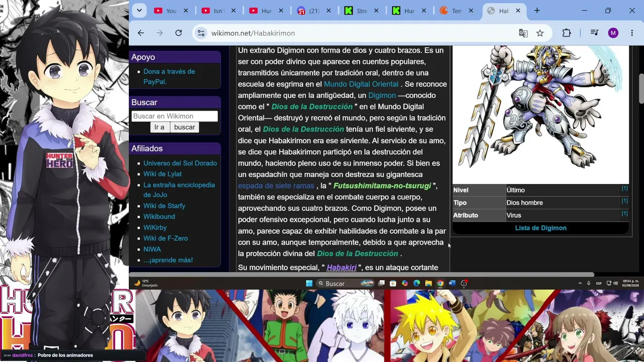Open site information icon in address bar
Screen dimensions: 644x362
coord(201,33)
